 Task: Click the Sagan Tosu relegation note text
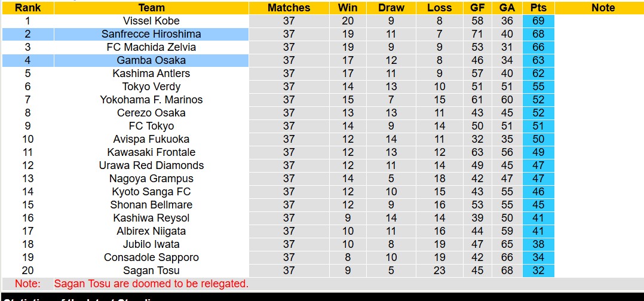click(x=151, y=284)
